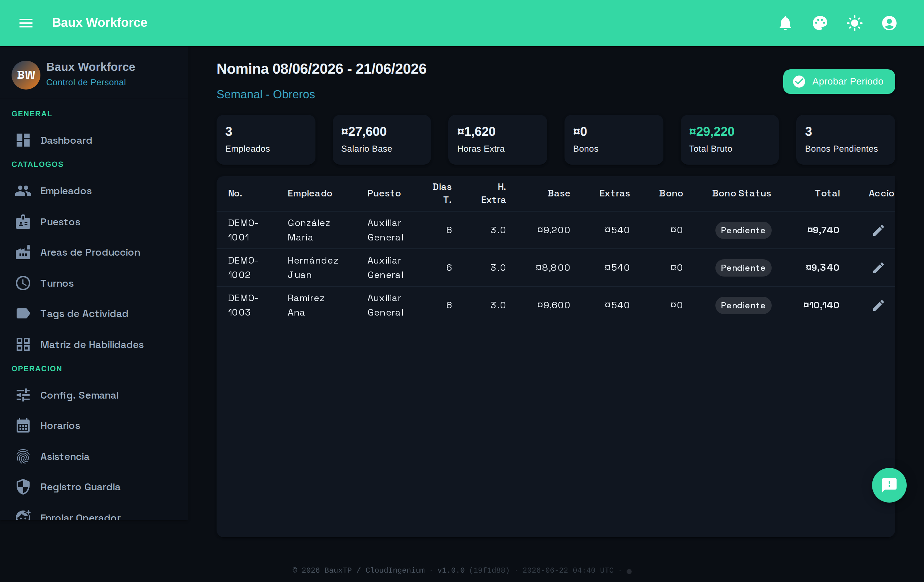Click the Pendiente status for DEMO-1001
This screenshot has width=924, height=582.
point(743,230)
